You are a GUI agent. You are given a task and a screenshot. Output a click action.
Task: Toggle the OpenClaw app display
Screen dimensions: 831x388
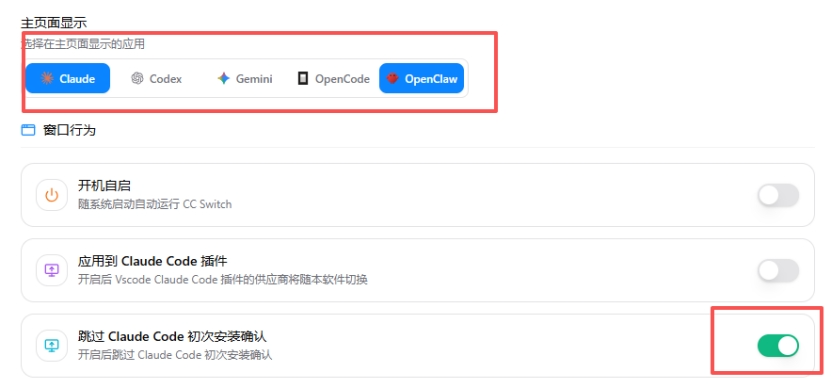(x=422, y=78)
